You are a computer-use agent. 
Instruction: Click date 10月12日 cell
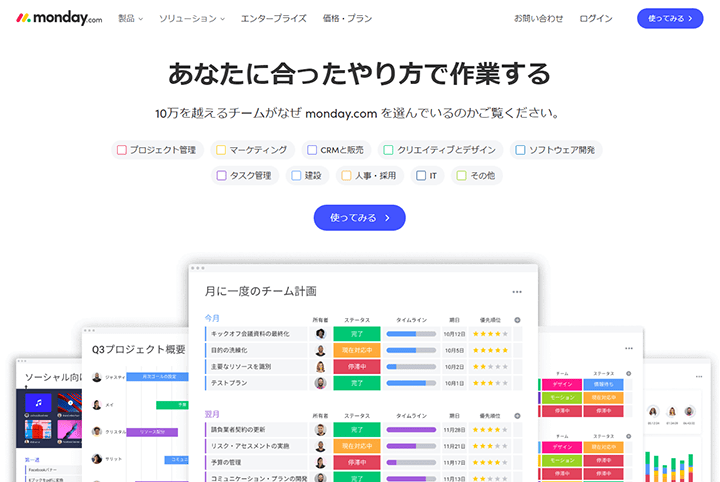tap(454, 334)
